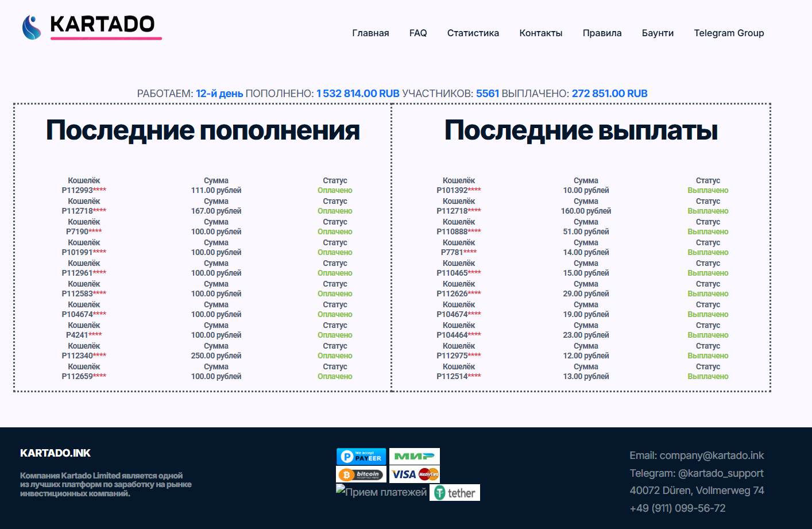Click the Visa MasterCard icon
This screenshot has height=529, width=812.
point(415,474)
